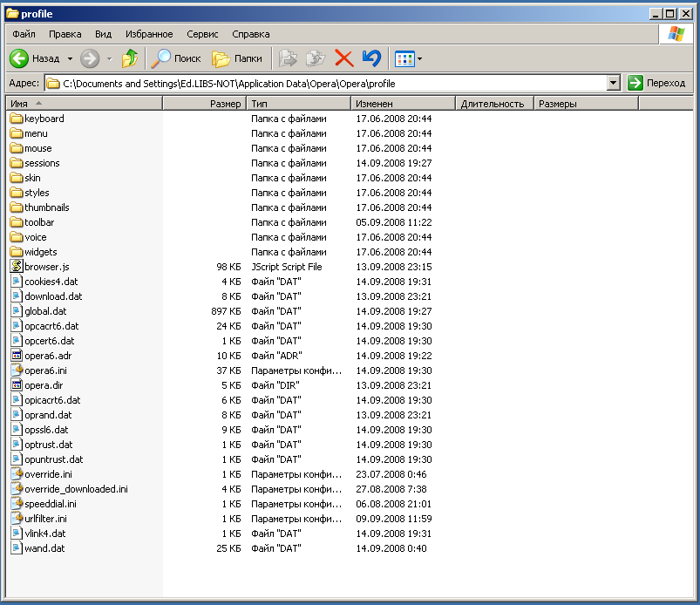Click the green Back arrow icon
The width and height of the screenshot is (700, 605).
(20, 58)
